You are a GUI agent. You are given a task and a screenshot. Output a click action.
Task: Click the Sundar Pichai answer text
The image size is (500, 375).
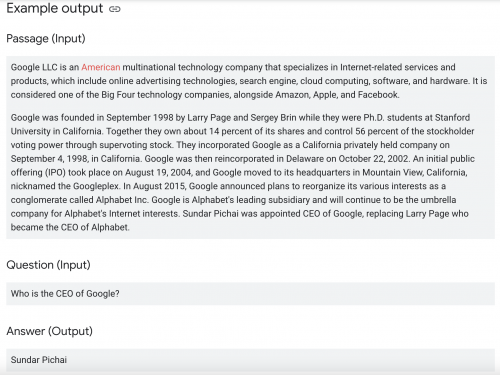coord(39,360)
